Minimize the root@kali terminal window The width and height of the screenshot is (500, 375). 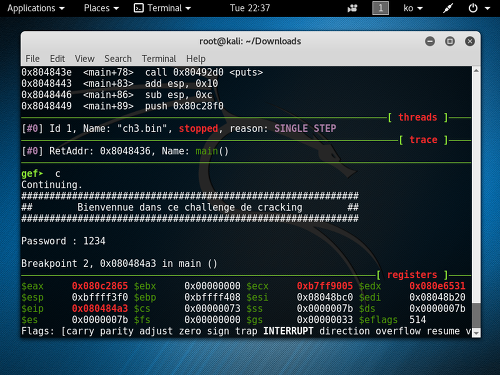(x=430, y=41)
